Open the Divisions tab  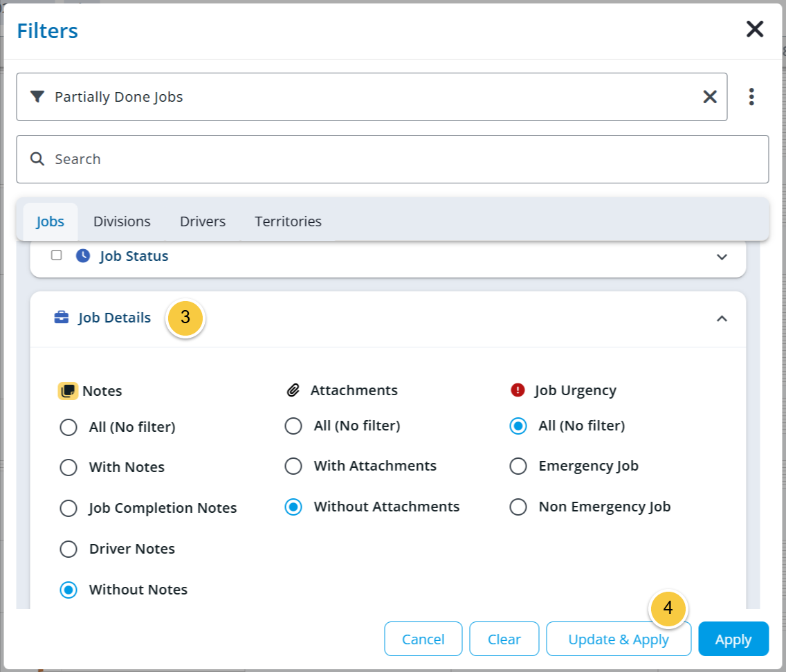point(122,221)
